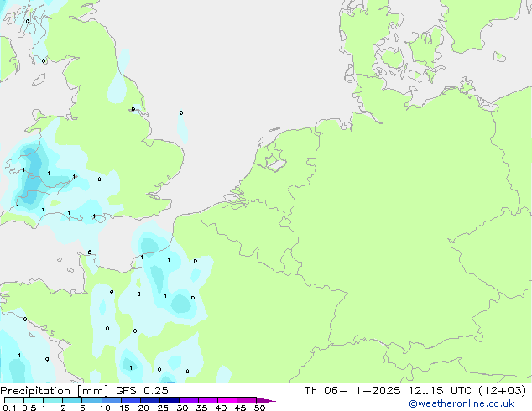Click the 5–10 mm legend color swatch

pyautogui.click(x=91, y=400)
